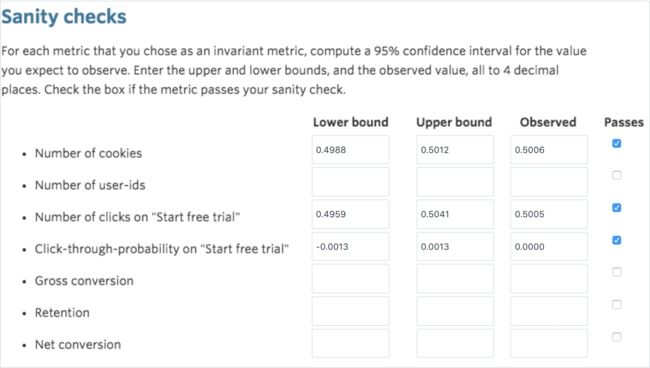Click empty Net conversion lower bound field
The height and width of the screenshot is (368, 650).
(350, 343)
